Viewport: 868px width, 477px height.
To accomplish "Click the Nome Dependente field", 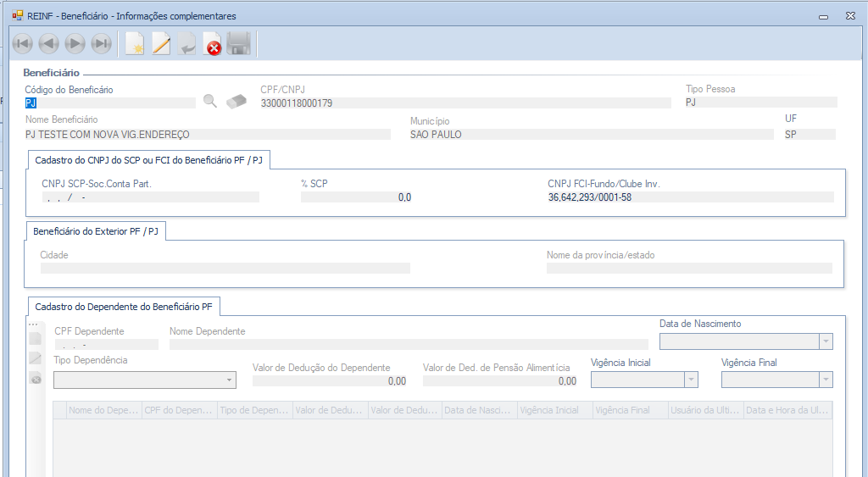I will coord(409,344).
